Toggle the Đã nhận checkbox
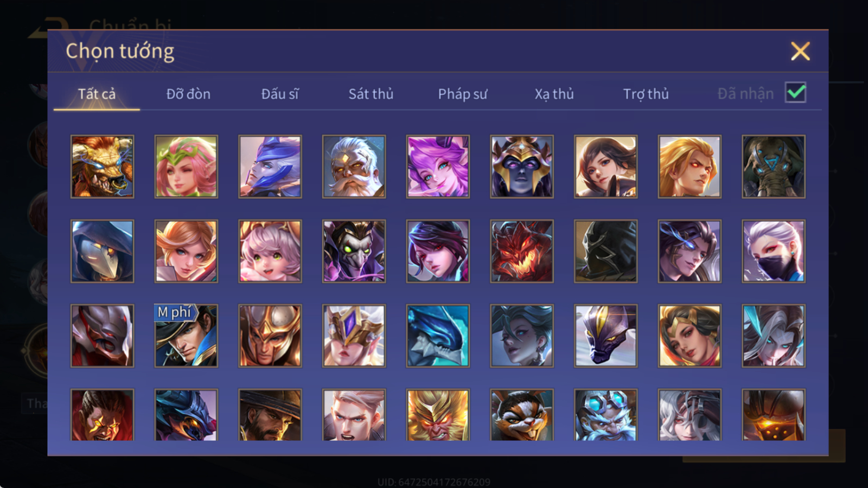The width and height of the screenshot is (868, 488). [796, 93]
